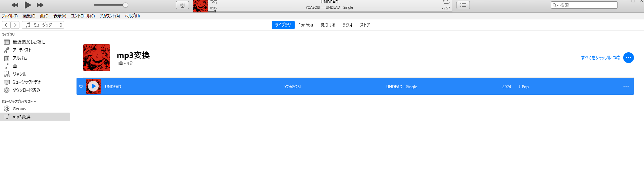Open the ヘルプ menu
This screenshot has height=189, width=644.
click(x=132, y=16)
